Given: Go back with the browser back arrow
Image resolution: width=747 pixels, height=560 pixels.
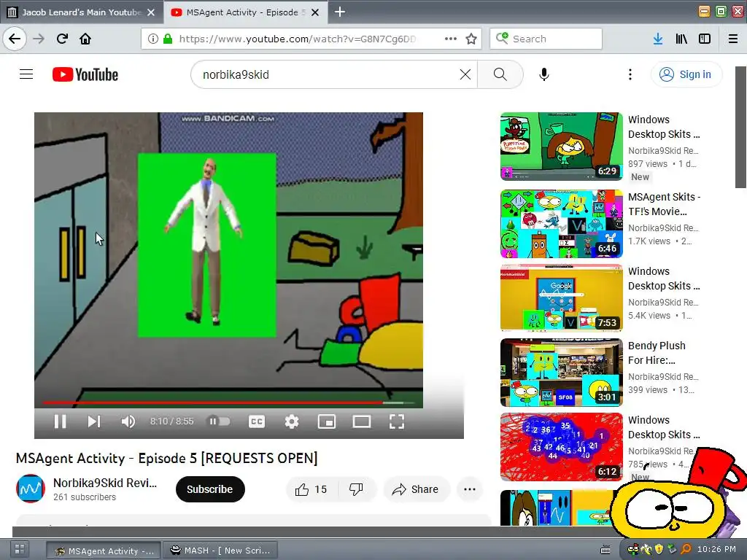Looking at the screenshot, I should pos(15,39).
